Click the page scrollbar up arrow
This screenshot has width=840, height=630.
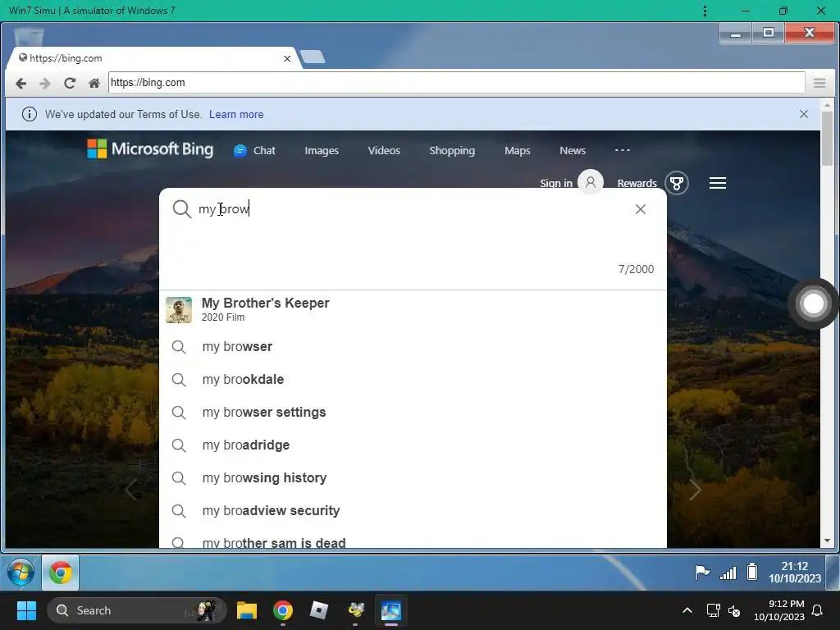[827, 105]
